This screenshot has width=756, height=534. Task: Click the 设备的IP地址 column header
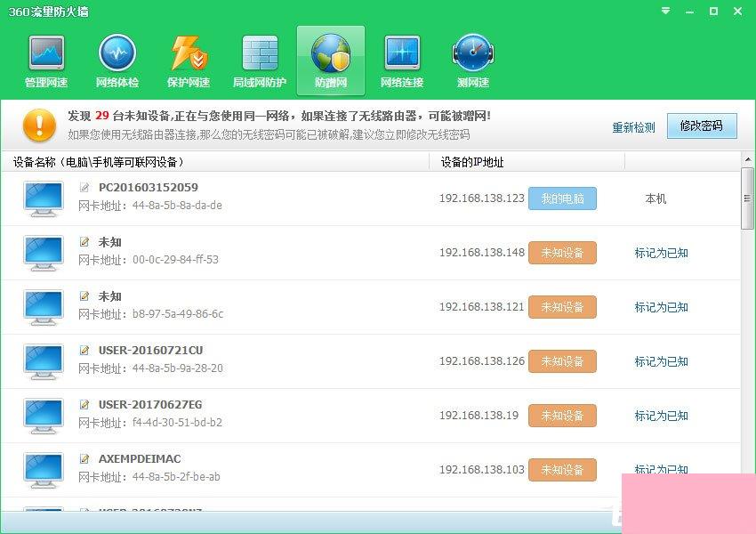click(527, 162)
